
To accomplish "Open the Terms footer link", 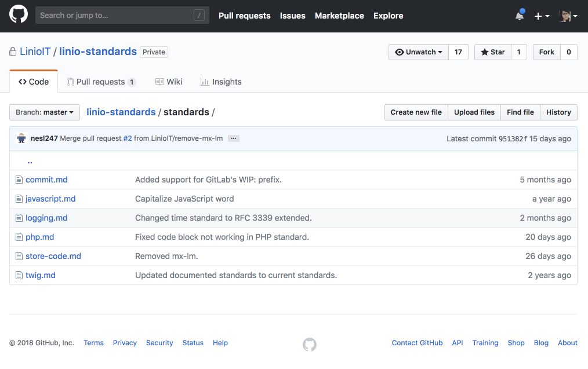I will pyautogui.click(x=93, y=343).
